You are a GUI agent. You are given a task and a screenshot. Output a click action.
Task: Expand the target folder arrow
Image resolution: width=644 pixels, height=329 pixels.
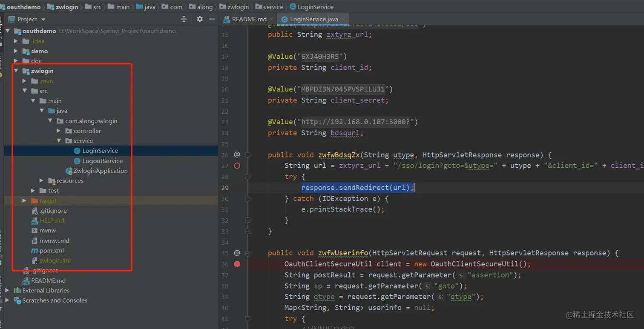[x=25, y=200]
